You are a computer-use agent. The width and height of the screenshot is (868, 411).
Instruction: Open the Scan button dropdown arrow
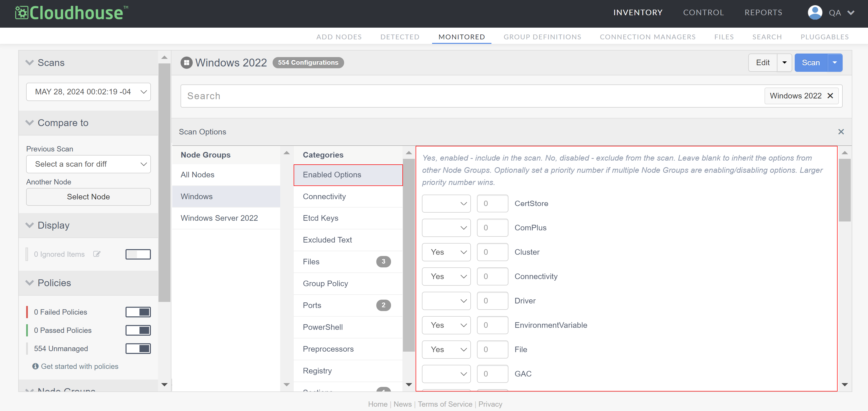tap(835, 63)
